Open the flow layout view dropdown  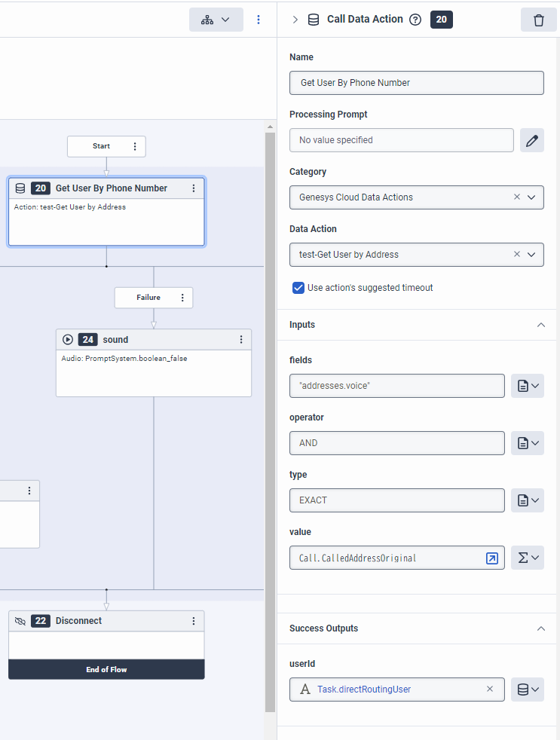[216, 20]
